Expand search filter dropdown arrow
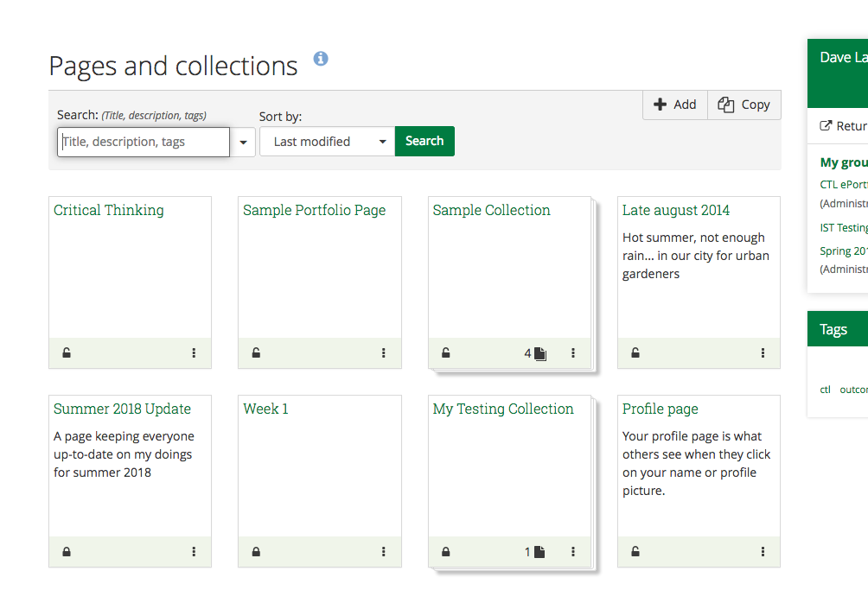Image resolution: width=868 pixels, height=590 pixels. (x=243, y=143)
